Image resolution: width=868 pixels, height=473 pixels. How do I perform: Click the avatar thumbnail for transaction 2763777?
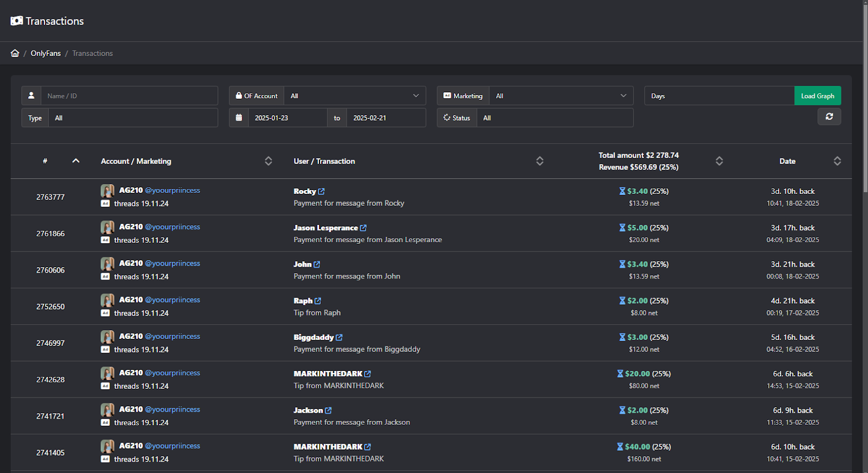pos(107,191)
